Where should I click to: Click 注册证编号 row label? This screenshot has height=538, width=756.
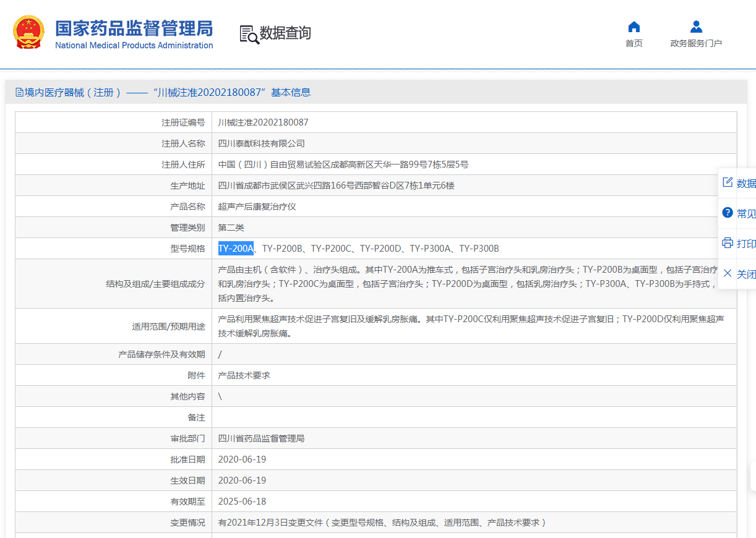click(x=183, y=122)
